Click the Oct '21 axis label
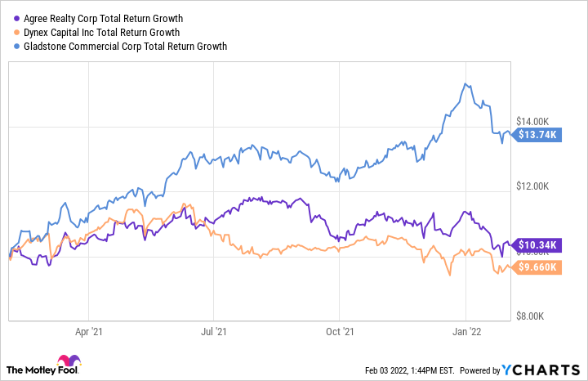Screen dimensions: 588x381 click(339, 332)
